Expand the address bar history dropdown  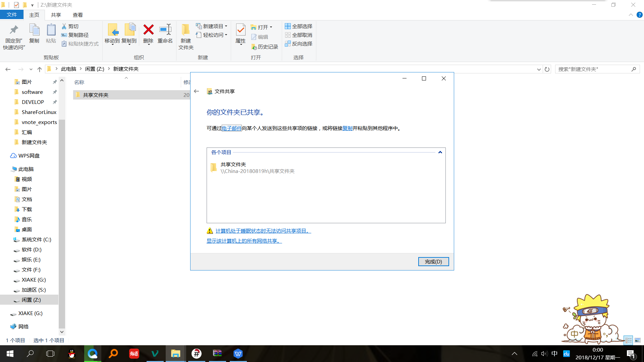(x=539, y=69)
